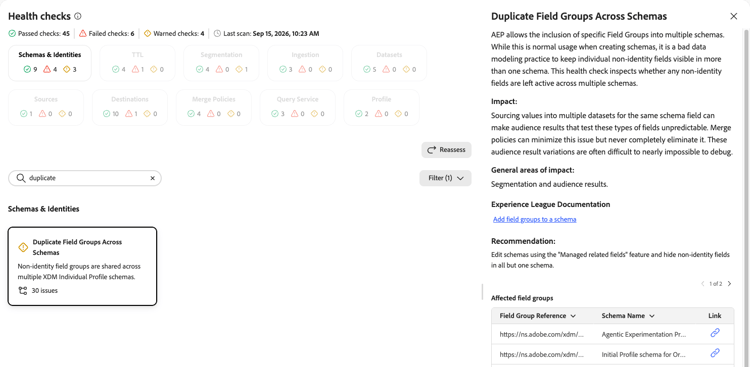Go to previous page of affected field groups
This screenshot has width=750, height=367.
pos(703,284)
